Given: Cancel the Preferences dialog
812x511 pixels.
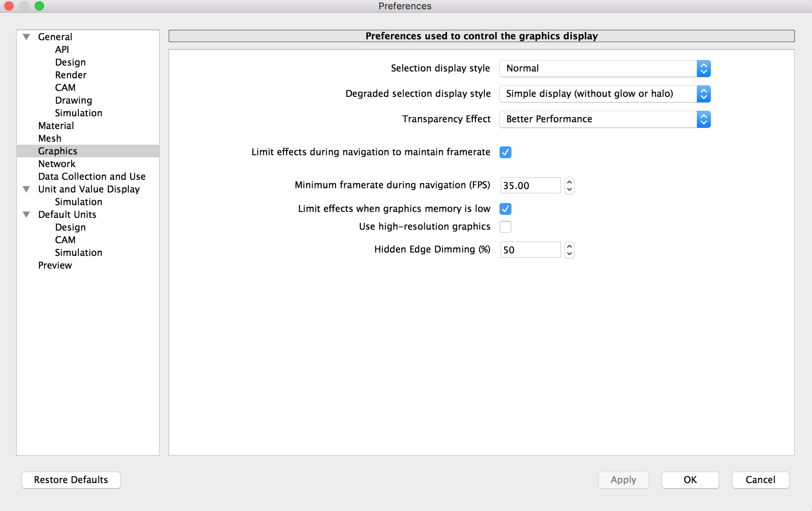Looking at the screenshot, I should (760, 480).
